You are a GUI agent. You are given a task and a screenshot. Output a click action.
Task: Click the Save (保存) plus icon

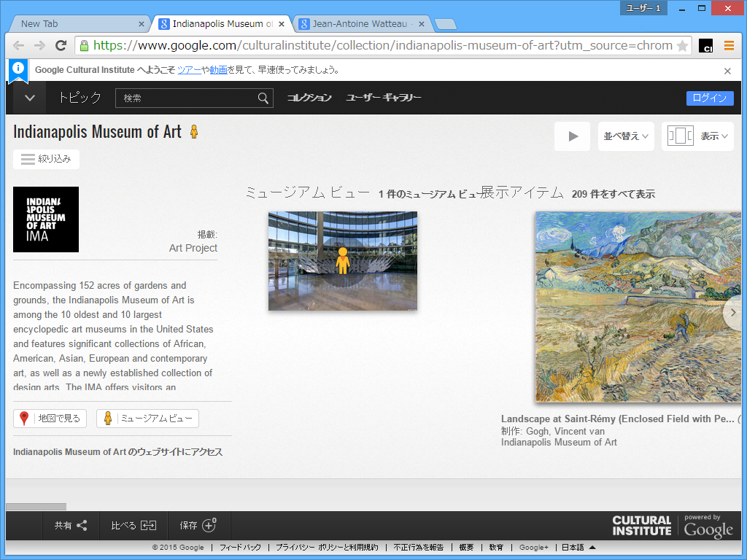tap(209, 525)
